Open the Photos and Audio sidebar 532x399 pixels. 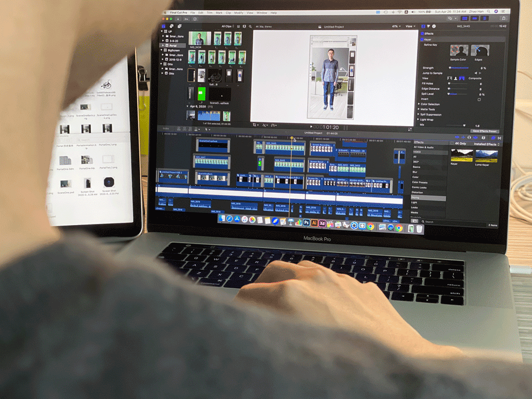[171, 26]
